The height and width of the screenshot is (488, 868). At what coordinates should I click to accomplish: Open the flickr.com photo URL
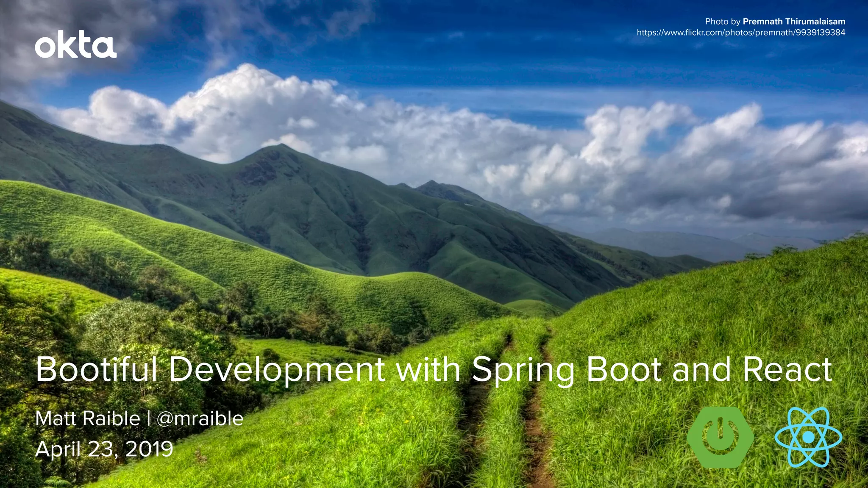pos(741,33)
